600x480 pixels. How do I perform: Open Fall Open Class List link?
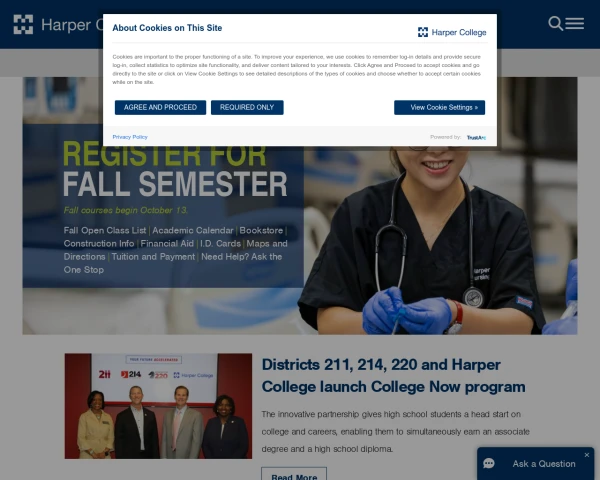click(105, 230)
